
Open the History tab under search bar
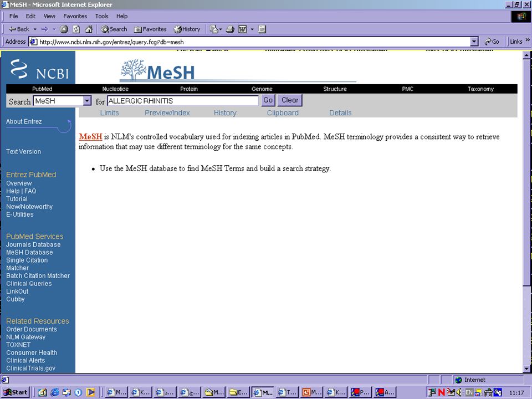[x=225, y=113]
